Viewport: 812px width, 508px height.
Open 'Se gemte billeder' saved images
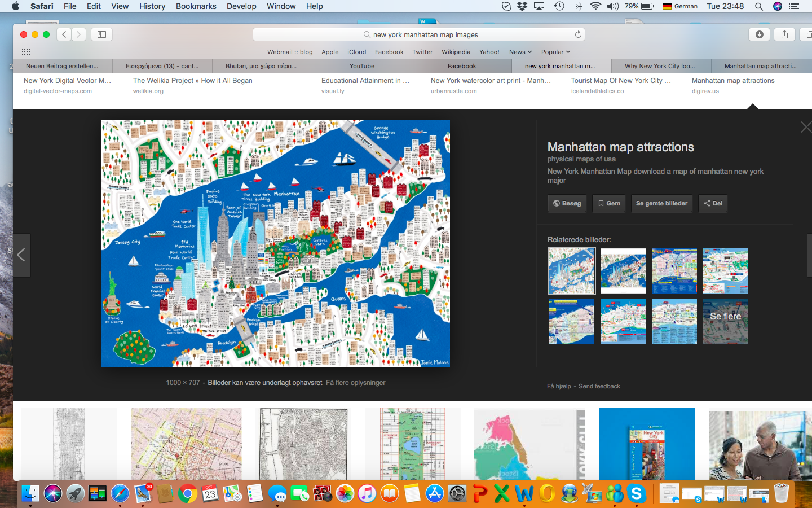point(661,203)
